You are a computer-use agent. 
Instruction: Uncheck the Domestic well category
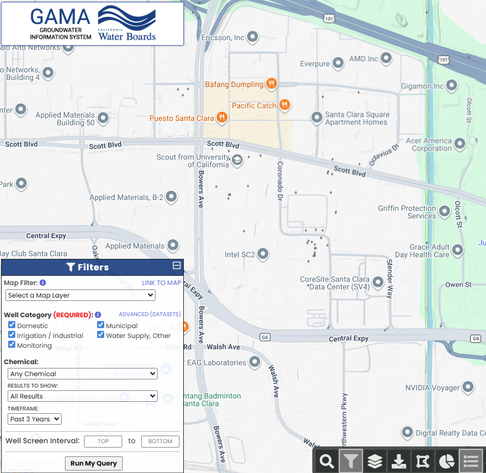click(x=12, y=325)
